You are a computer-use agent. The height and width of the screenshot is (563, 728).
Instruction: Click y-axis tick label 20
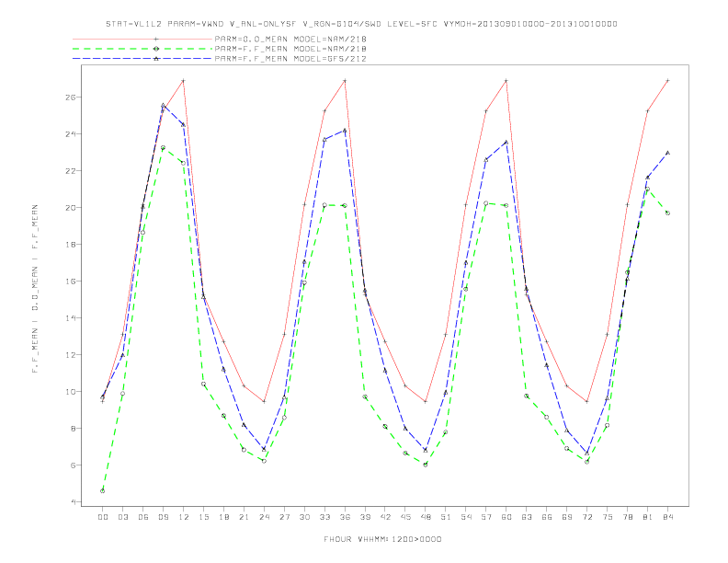tap(70, 208)
